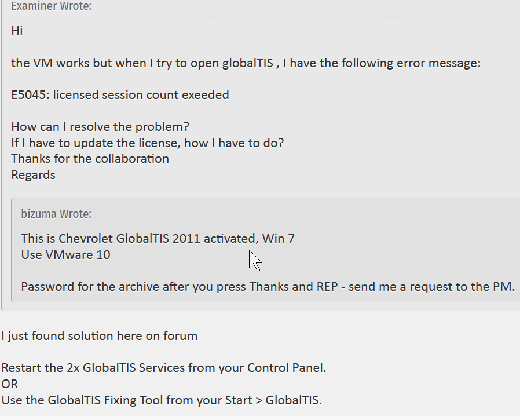Viewport: 520px width, 420px height.
Task: Click 'Thanks for the collaboration' line
Action: [90, 159]
